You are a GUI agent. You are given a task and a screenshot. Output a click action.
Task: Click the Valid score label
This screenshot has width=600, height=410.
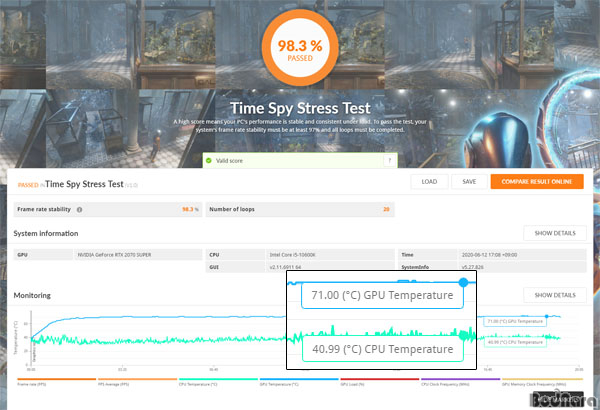229,161
